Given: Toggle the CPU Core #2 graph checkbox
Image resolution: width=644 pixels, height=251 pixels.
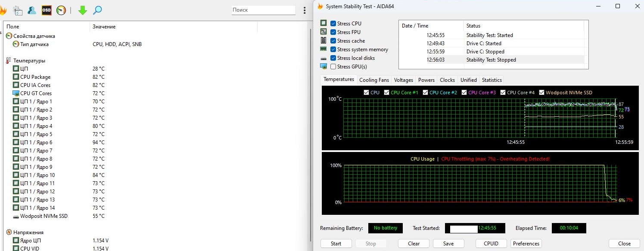Looking at the screenshot, I should click(x=426, y=93).
